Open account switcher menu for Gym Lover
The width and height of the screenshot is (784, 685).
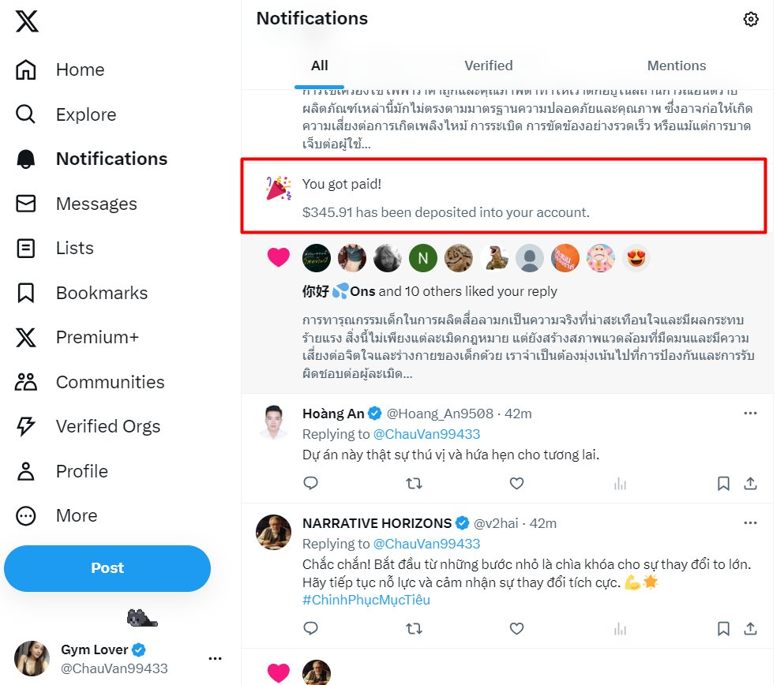click(215, 658)
